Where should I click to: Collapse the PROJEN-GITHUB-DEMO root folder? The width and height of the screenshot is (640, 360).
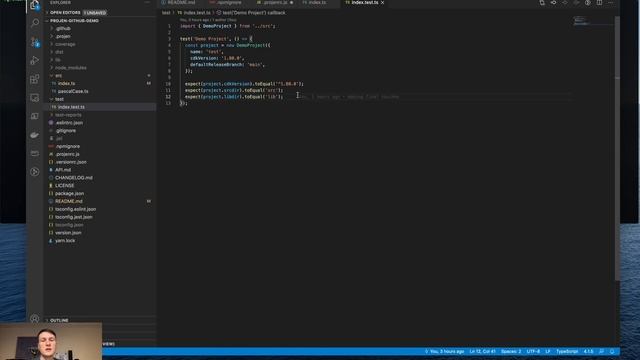[x=75, y=20]
